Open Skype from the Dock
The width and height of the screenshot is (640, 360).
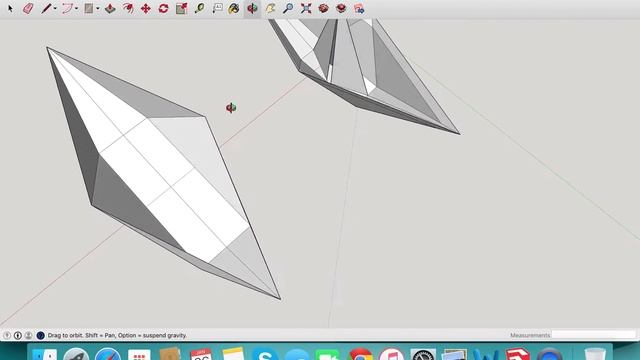click(x=265, y=353)
